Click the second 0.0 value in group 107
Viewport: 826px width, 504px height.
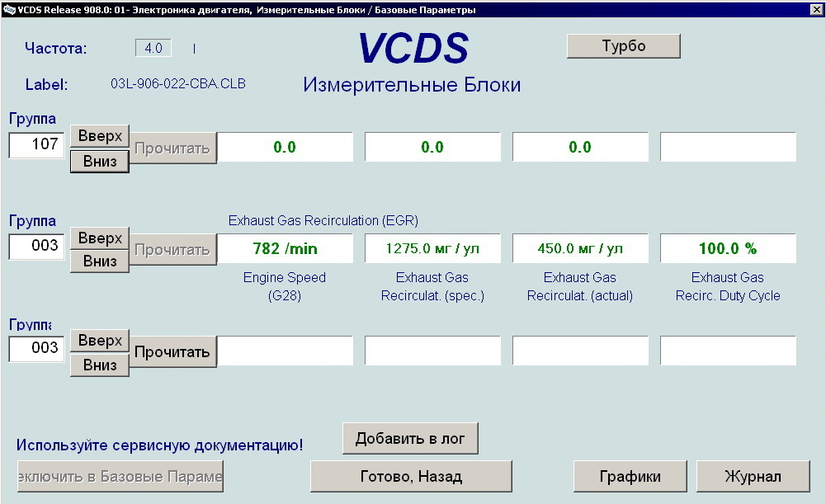pyautogui.click(x=432, y=147)
